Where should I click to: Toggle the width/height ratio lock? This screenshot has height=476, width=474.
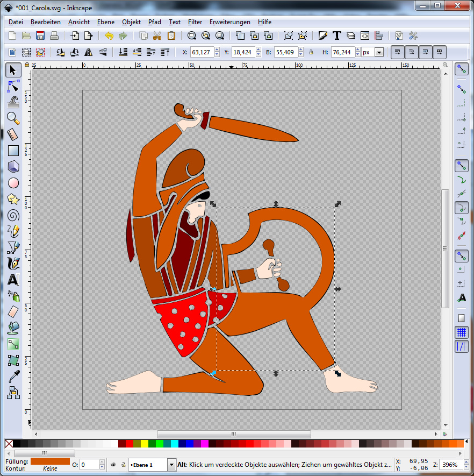[311, 53]
